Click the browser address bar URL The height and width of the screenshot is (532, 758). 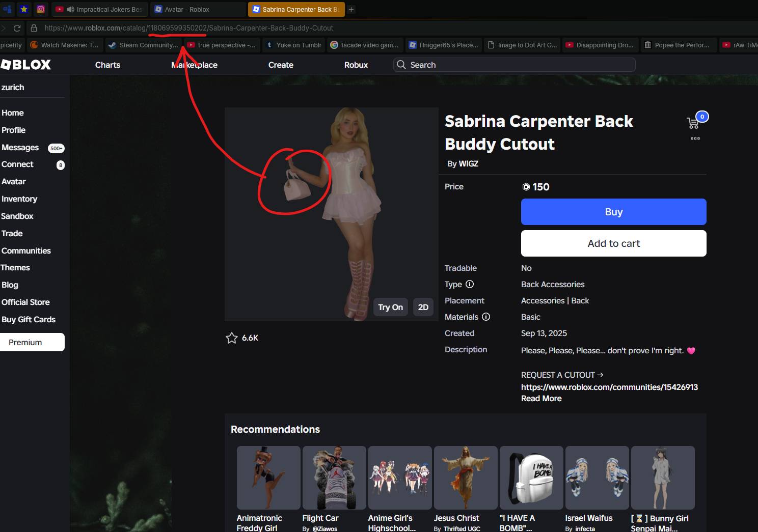188,28
